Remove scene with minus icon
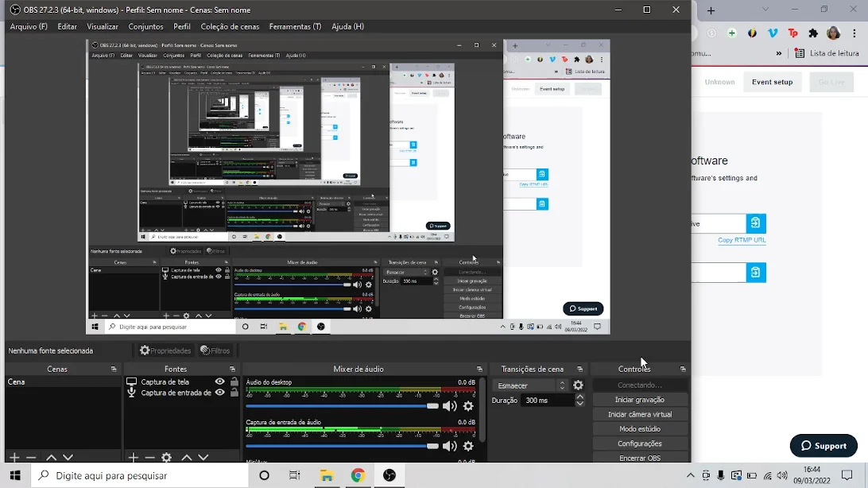The width and height of the screenshot is (868, 488). tap(31, 458)
